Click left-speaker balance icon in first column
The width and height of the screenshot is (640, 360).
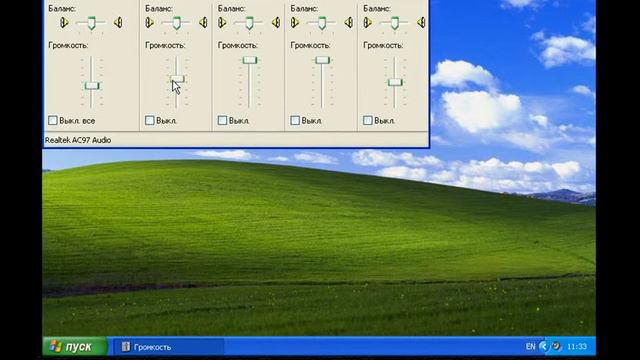click(x=64, y=22)
